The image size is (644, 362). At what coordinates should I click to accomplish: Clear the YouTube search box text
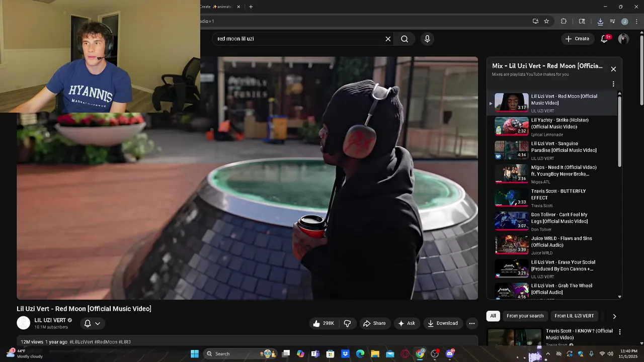coord(388,39)
